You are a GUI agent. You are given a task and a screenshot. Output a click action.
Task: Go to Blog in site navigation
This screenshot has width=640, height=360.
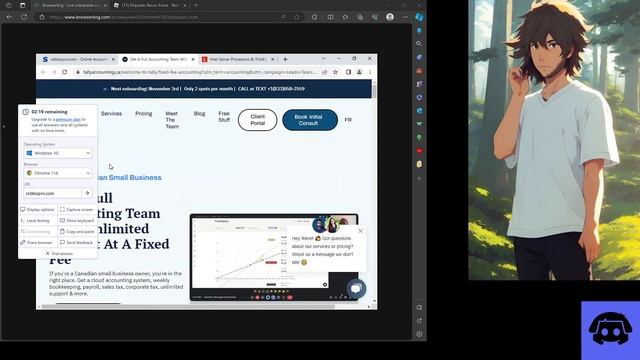click(x=200, y=113)
